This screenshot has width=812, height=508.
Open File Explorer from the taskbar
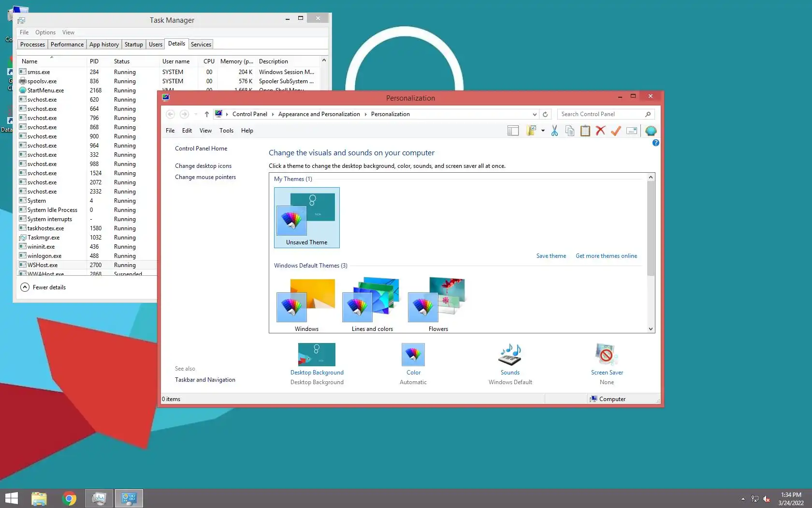[x=39, y=498]
